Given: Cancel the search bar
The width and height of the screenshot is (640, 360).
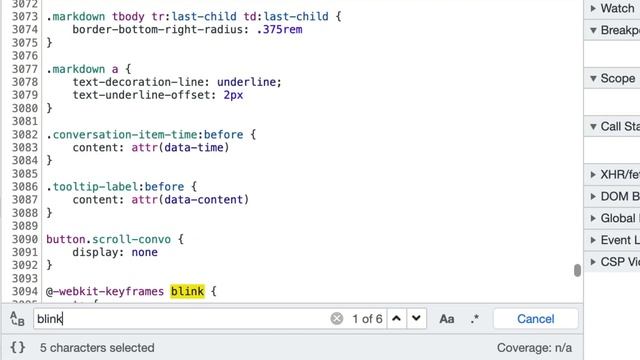Looking at the screenshot, I should [x=536, y=319].
